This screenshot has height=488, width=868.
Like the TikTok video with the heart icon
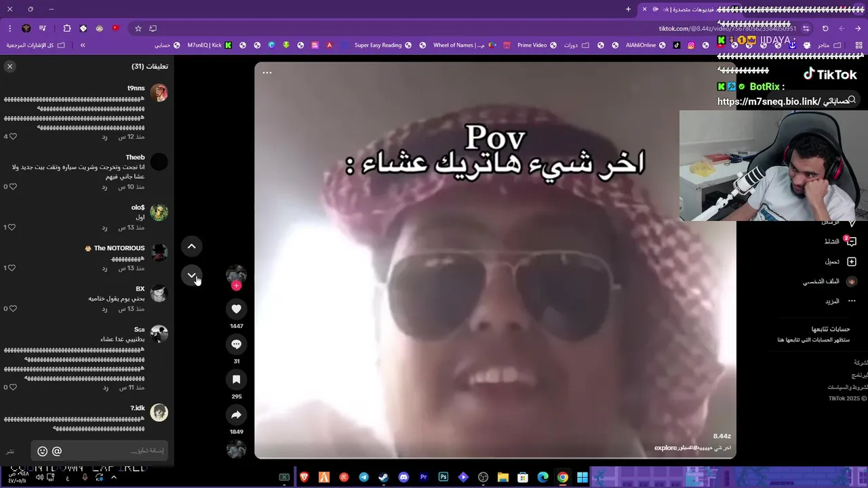tap(236, 309)
